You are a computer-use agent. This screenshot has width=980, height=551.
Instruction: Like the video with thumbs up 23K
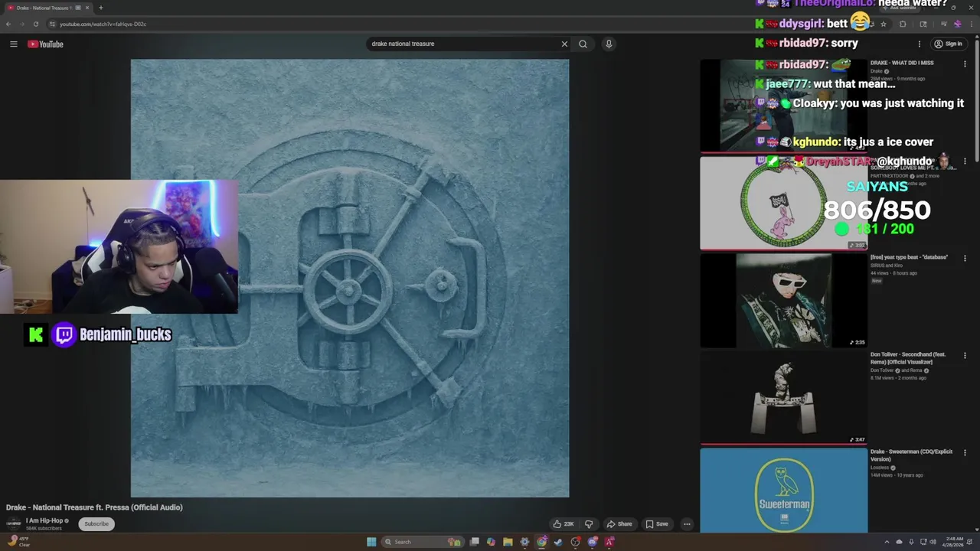point(563,524)
